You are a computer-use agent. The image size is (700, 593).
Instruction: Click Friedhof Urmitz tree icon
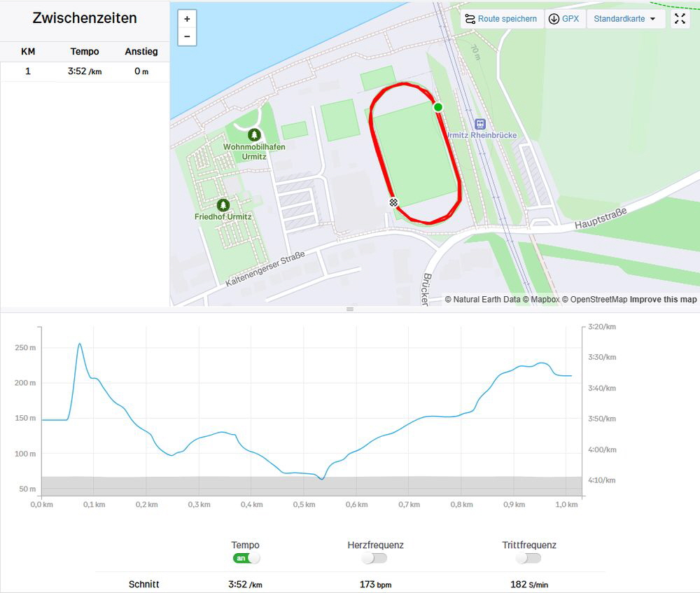tap(223, 204)
